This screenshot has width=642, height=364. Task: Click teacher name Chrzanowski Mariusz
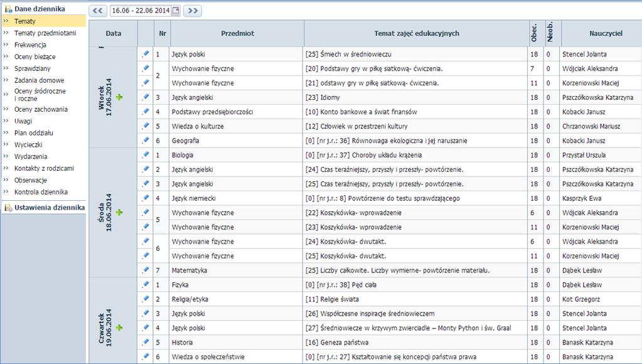click(591, 126)
